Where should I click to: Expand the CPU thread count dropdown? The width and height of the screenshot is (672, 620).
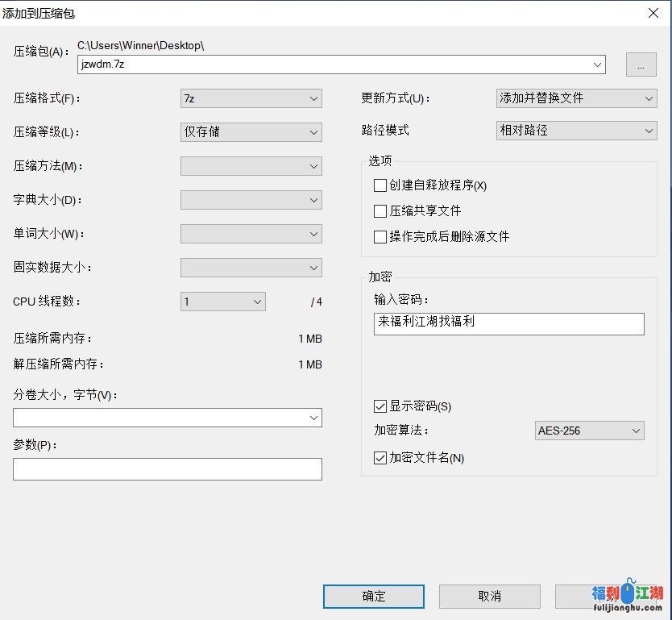coord(222,302)
